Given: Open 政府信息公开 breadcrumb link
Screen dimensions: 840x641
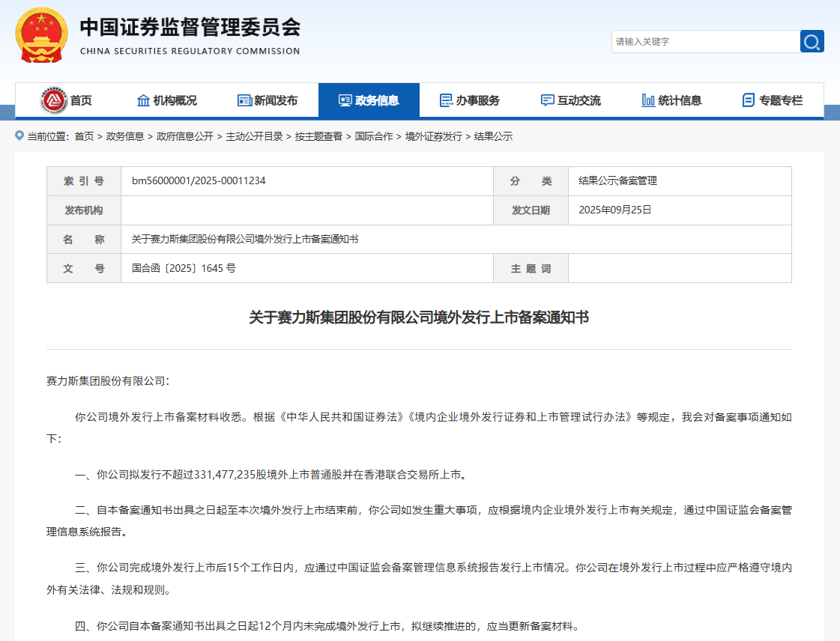Looking at the screenshot, I should point(184,136).
